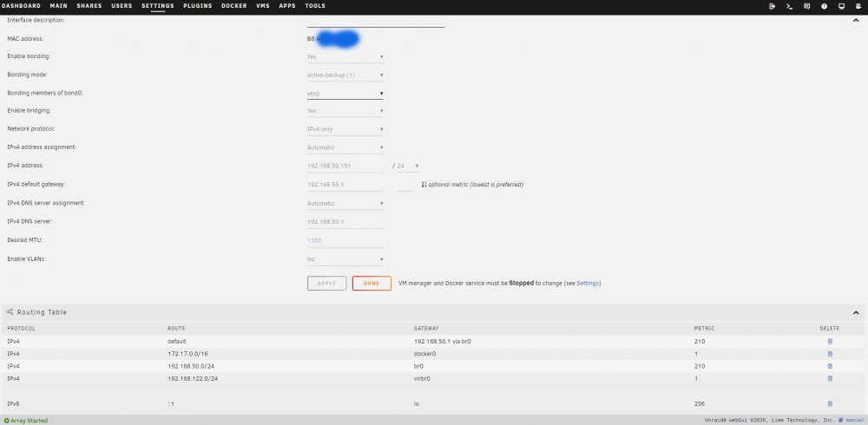Delete the 192.168.50.0/24 br0 route
The height and width of the screenshot is (425, 868).
(830, 366)
